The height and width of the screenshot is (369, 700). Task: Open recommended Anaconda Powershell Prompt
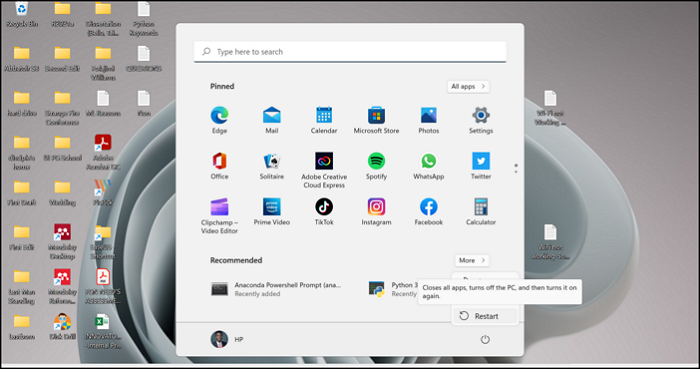(x=276, y=289)
